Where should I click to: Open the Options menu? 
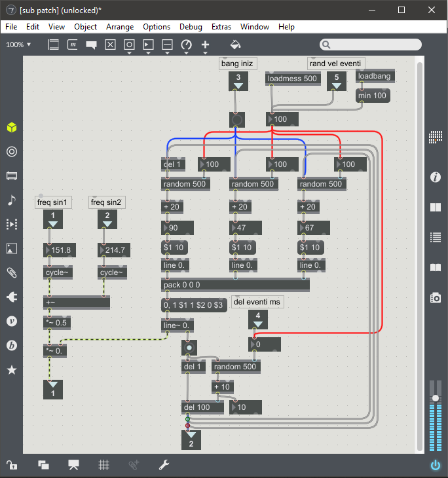click(x=157, y=27)
